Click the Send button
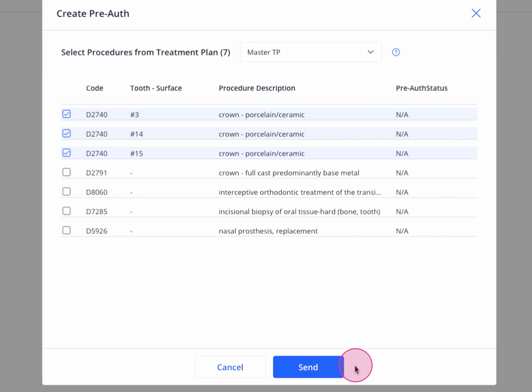Viewport: 532px width, 392px height. 309,367
